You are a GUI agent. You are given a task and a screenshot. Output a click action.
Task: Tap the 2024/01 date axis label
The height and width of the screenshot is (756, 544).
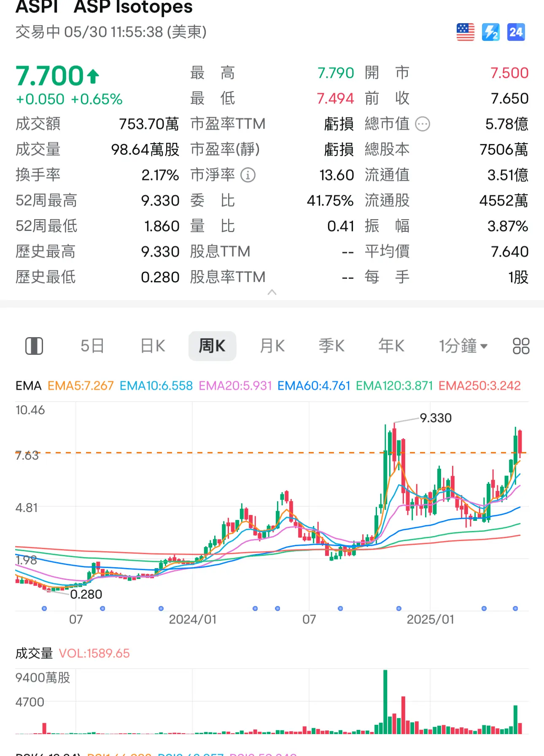(x=193, y=619)
